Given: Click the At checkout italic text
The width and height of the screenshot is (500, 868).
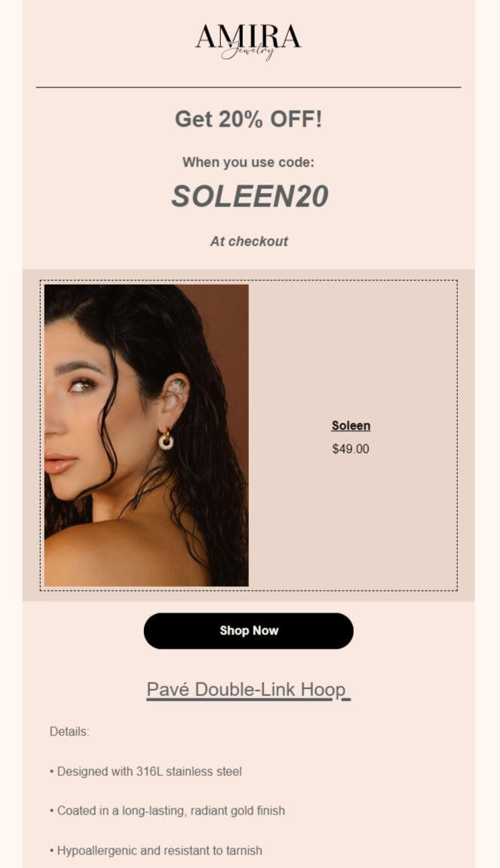Looking at the screenshot, I should [249, 241].
